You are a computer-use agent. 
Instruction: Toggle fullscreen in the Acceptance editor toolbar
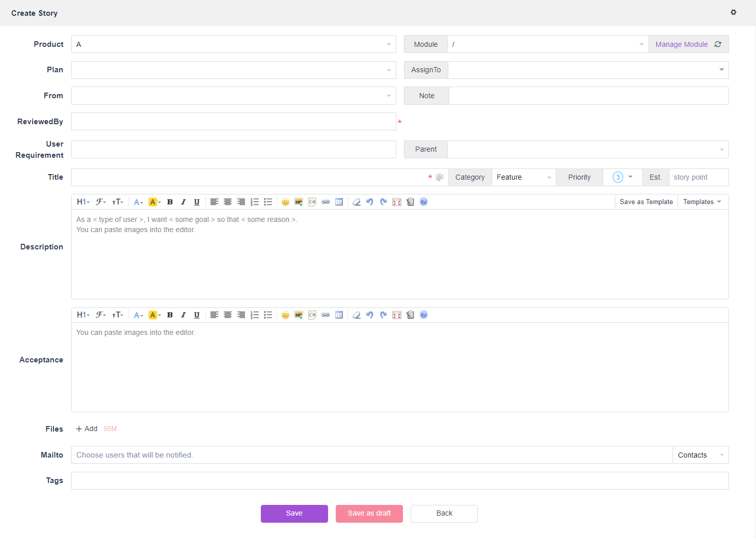397,315
